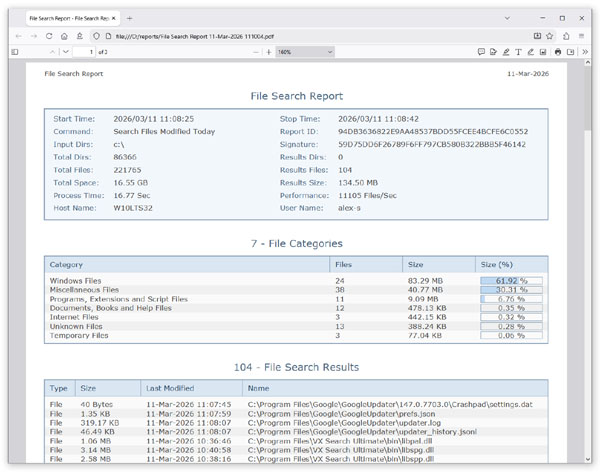The width and height of the screenshot is (600, 472).
Task: Click the 'Size (%)' column header
Action: (x=512, y=265)
